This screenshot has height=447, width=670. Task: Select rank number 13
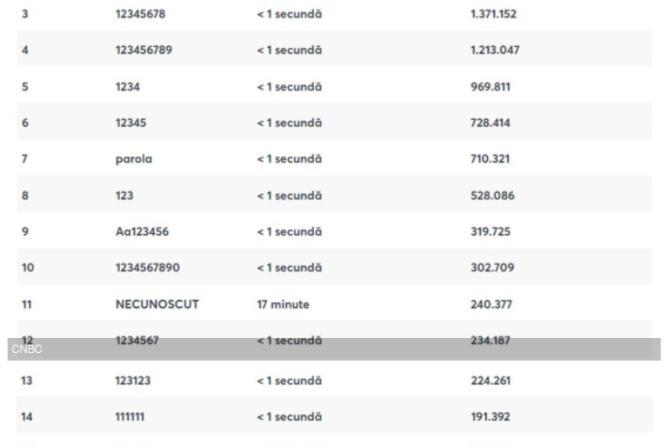(26, 378)
